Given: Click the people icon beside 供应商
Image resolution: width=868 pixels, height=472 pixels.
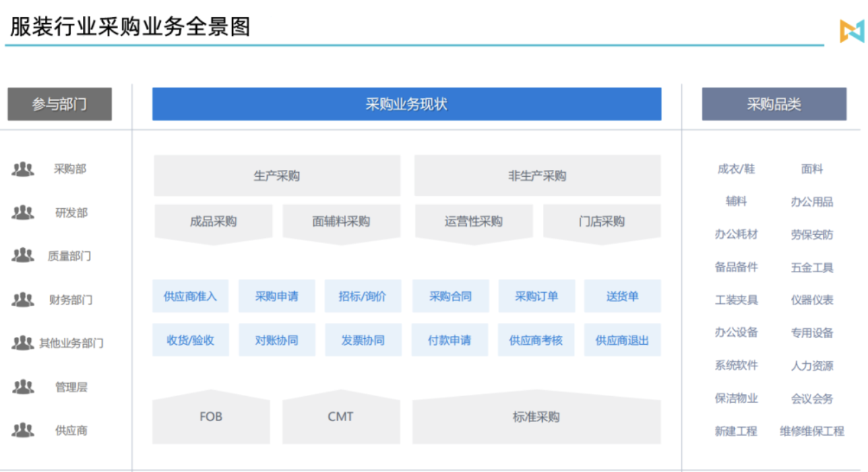Looking at the screenshot, I should pos(22,430).
